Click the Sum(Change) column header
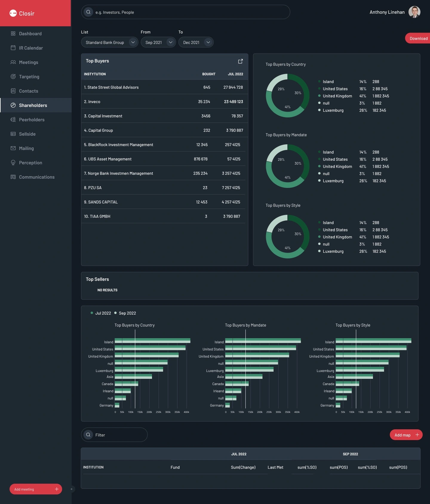This screenshot has height=504, width=430. tap(243, 467)
